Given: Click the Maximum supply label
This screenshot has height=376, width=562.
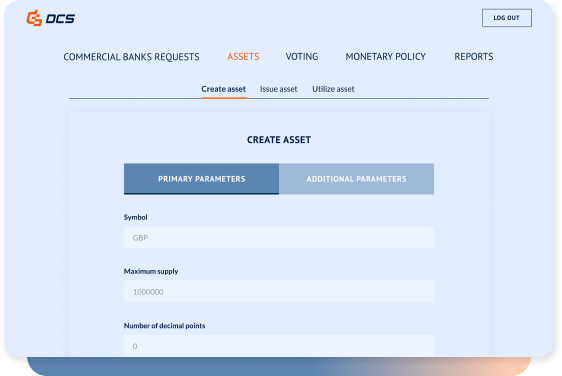Looking at the screenshot, I should [151, 271].
